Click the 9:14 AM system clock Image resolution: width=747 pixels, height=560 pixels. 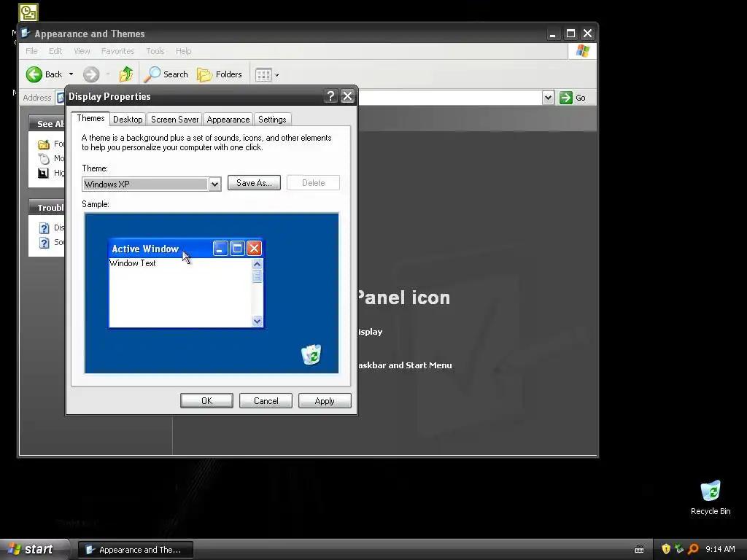(x=720, y=549)
